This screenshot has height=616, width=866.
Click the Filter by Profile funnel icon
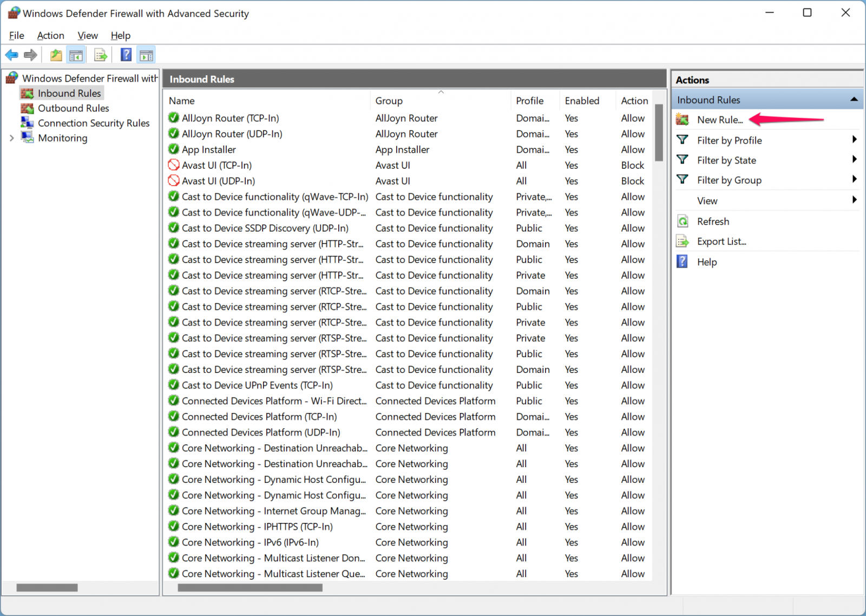click(x=683, y=140)
